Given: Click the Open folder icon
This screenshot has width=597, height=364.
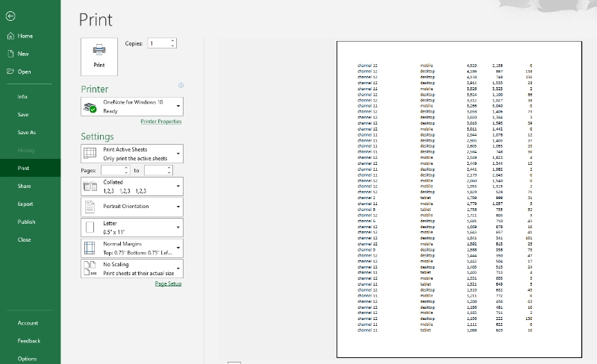Looking at the screenshot, I should point(10,72).
